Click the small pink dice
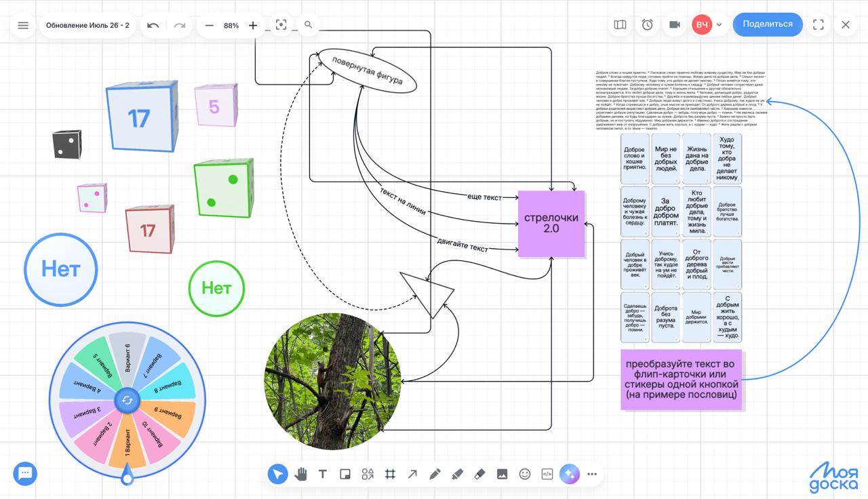 click(x=92, y=197)
